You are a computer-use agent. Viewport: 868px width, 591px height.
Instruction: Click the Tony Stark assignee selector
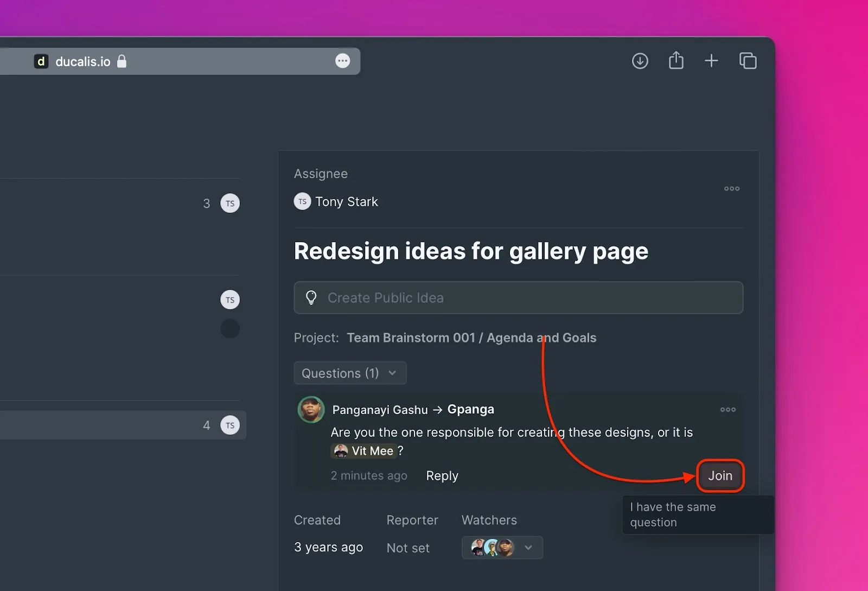pos(336,202)
